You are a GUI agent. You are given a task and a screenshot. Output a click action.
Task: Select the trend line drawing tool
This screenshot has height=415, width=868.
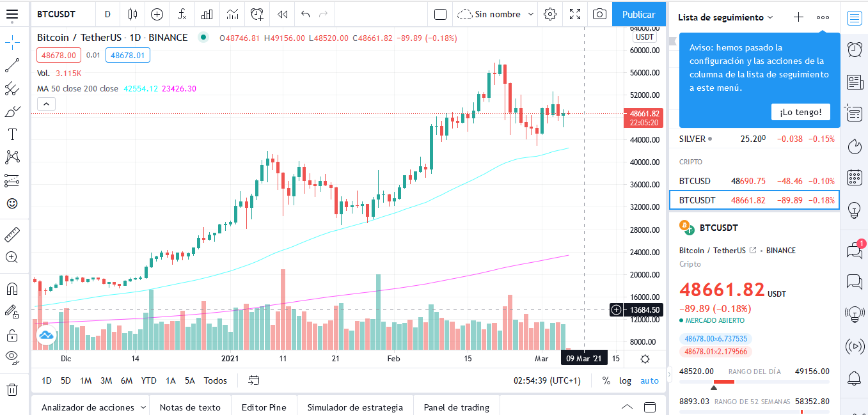pyautogui.click(x=12, y=66)
